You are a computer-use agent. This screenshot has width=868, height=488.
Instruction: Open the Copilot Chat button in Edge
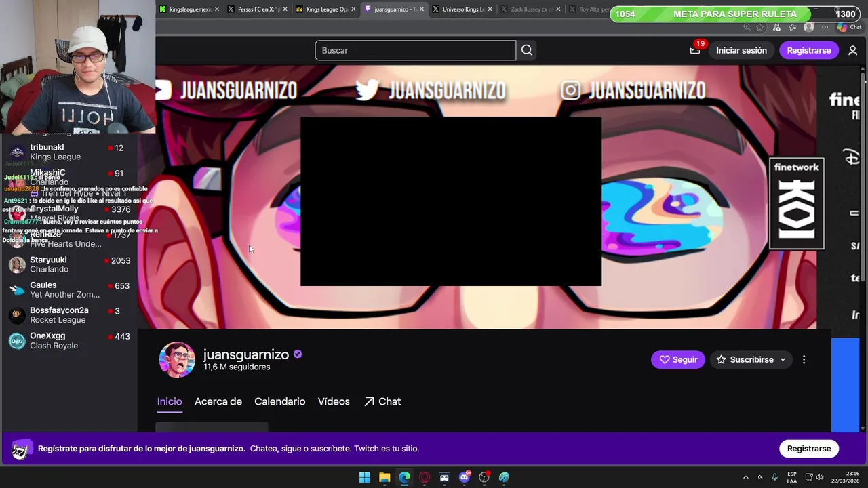pos(850,27)
